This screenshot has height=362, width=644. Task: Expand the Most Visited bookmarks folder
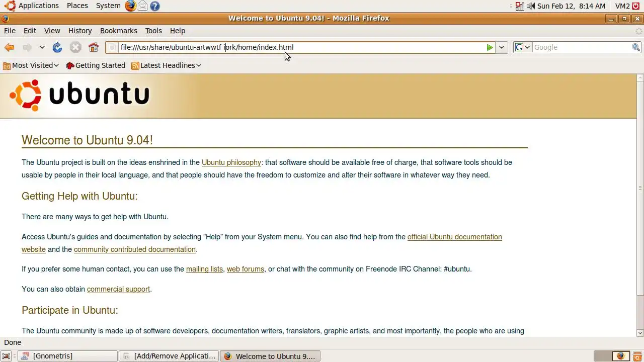pos(31,65)
